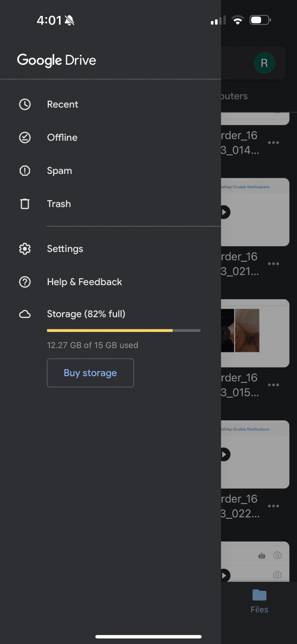The width and height of the screenshot is (297, 644).
Task: Open Recent files using clock icon
Action: click(x=24, y=104)
